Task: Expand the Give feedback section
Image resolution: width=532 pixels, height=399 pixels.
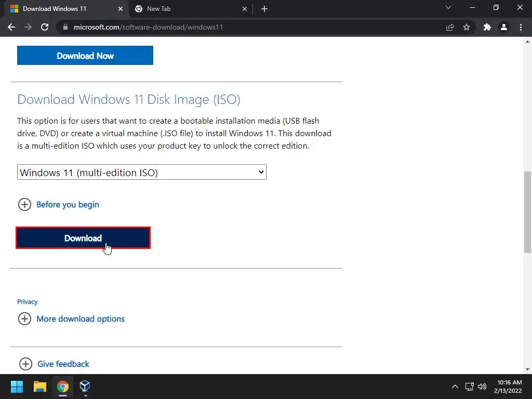Action: click(x=54, y=364)
